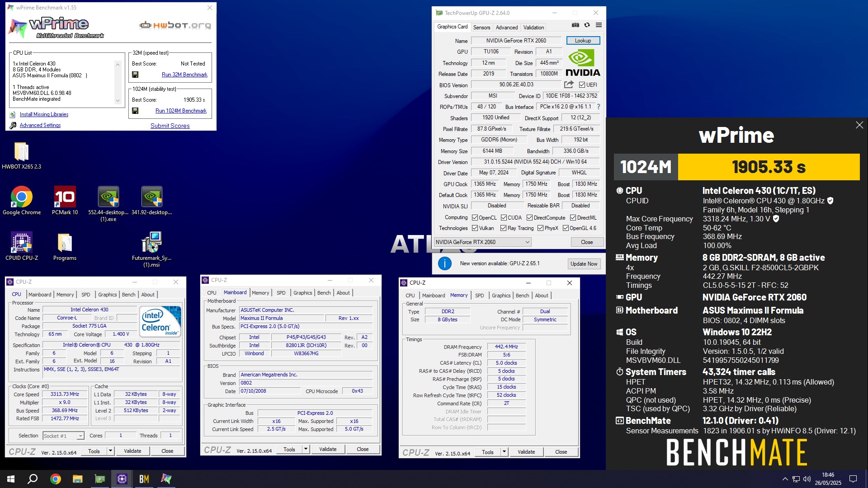Screen dimensions: 868x488
Task: Open taskbar search magnifier
Action: point(33,479)
